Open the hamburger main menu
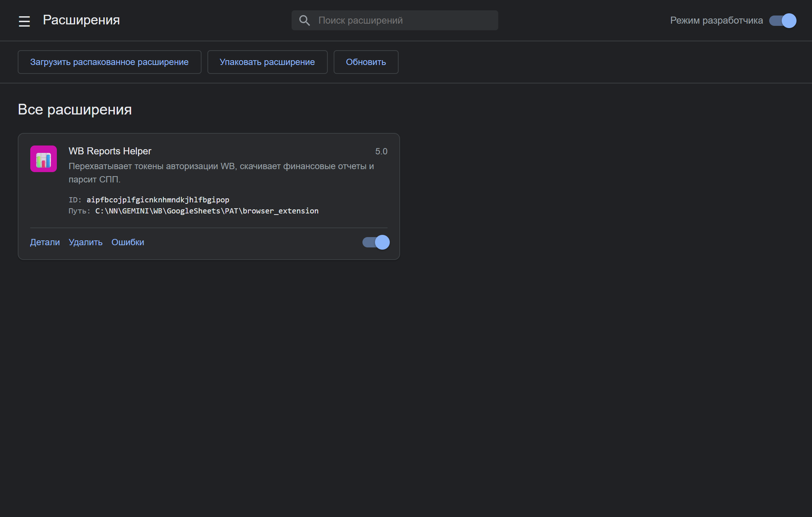 (24, 21)
